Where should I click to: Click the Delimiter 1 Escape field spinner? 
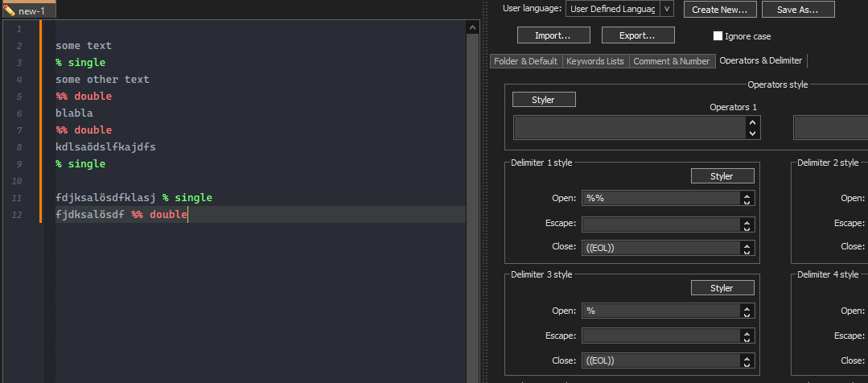(748, 224)
